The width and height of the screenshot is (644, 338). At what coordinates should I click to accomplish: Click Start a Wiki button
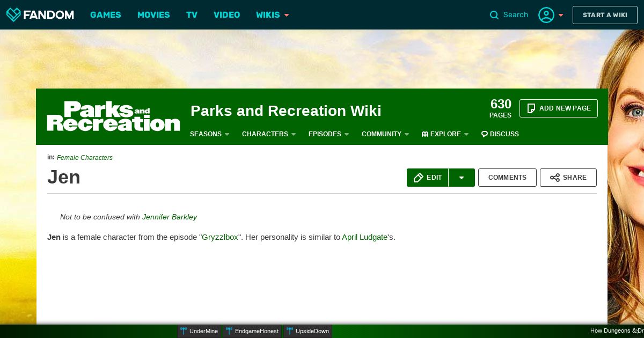click(x=605, y=15)
